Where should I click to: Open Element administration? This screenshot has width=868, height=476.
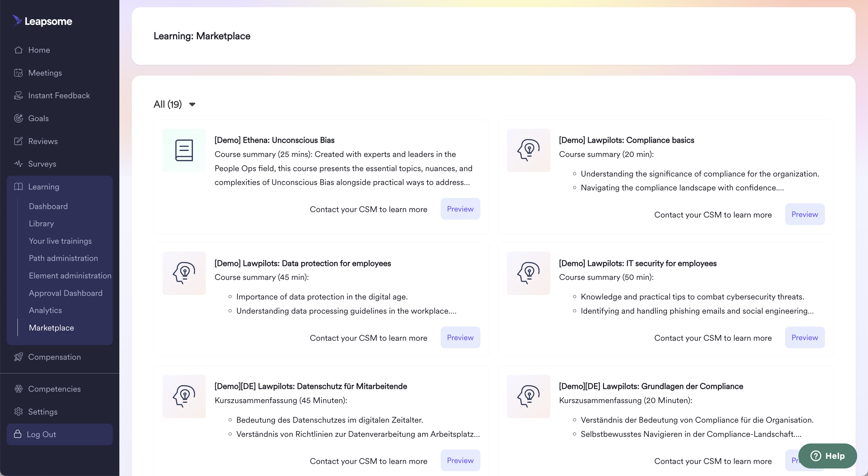tap(70, 276)
